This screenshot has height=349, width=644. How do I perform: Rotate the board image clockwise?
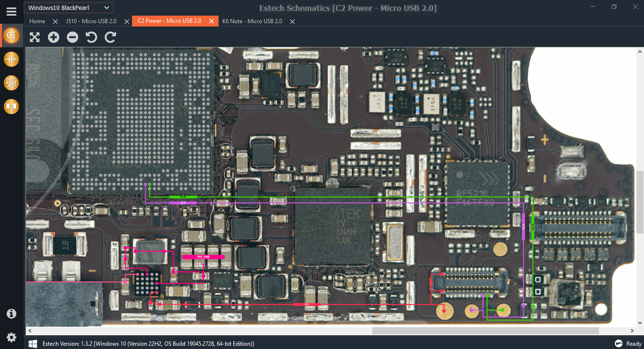[110, 37]
